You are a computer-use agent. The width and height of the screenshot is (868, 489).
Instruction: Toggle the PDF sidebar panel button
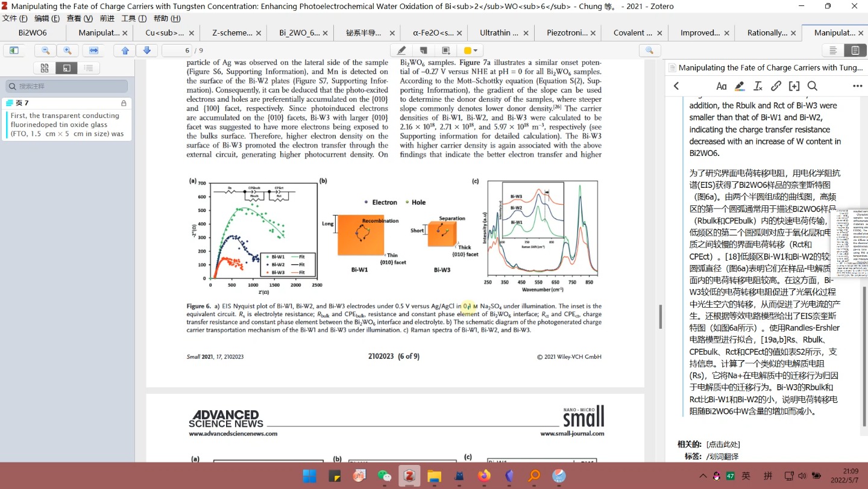14,51
